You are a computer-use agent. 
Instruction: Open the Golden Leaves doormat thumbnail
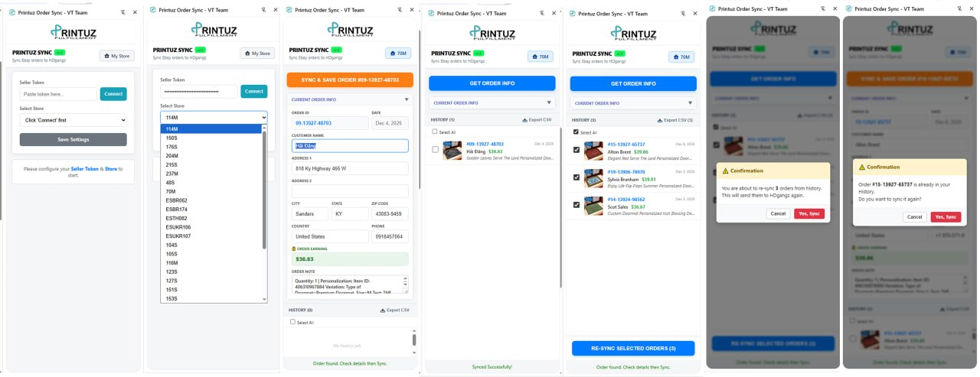point(452,150)
